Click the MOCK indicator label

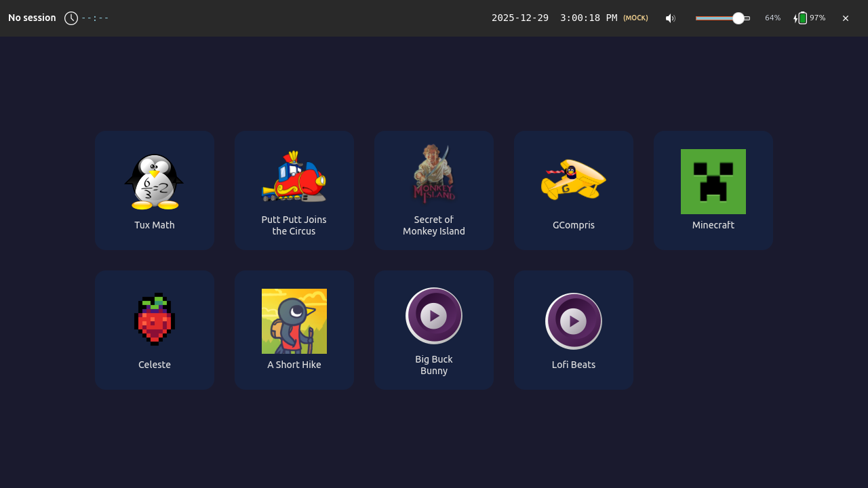(x=635, y=18)
